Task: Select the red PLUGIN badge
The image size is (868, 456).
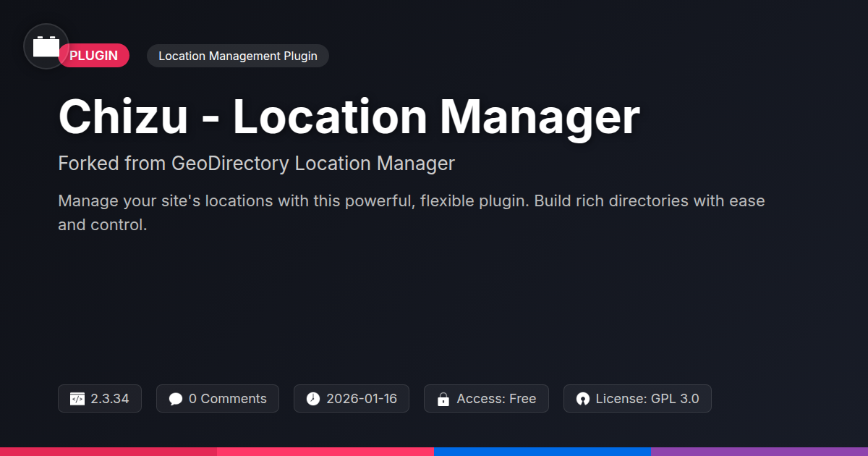Action: 94,56
